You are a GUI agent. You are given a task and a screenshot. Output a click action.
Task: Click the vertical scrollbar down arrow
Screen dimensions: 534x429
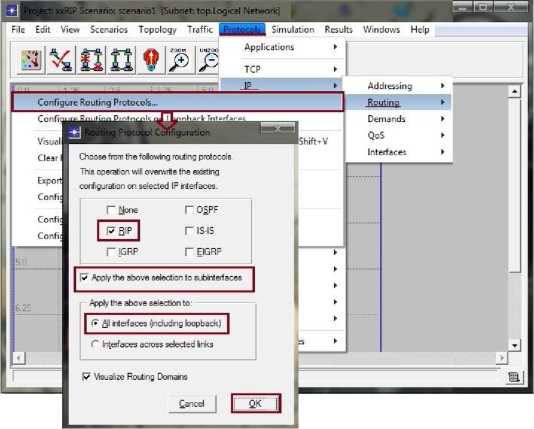[514, 346]
